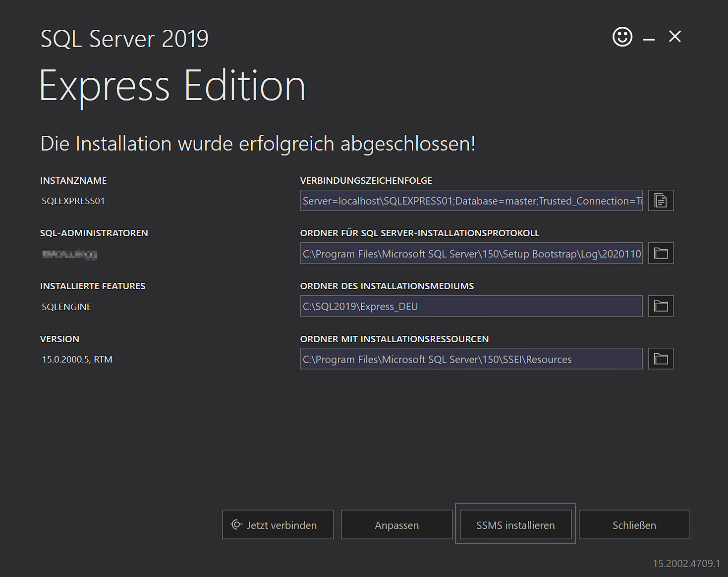The height and width of the screenshot is (577, 728).
Task: Click the INSTALLIERTE FEATURES label
Action: click(93, 286)
